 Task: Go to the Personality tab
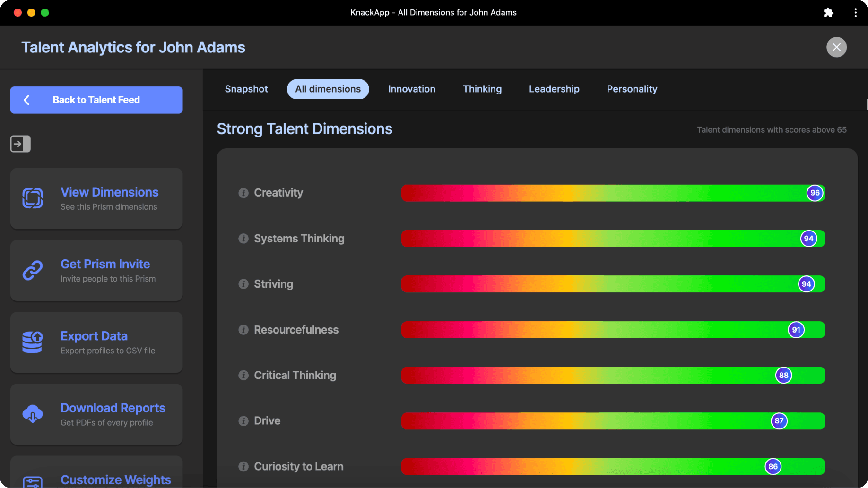pyautogui.click(x=632, y=89)
